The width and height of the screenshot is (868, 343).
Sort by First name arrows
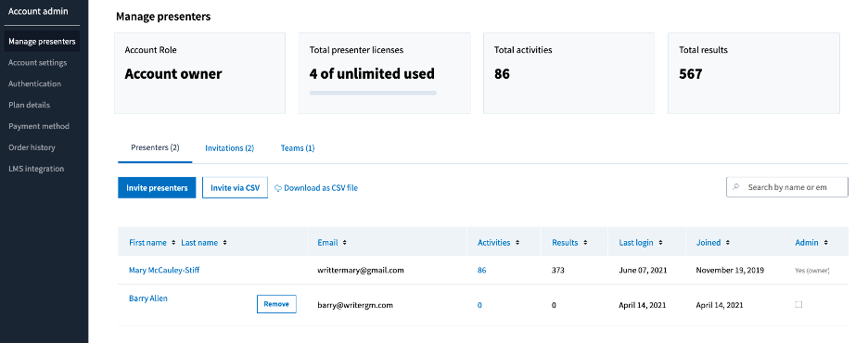(x=173, y=242)
